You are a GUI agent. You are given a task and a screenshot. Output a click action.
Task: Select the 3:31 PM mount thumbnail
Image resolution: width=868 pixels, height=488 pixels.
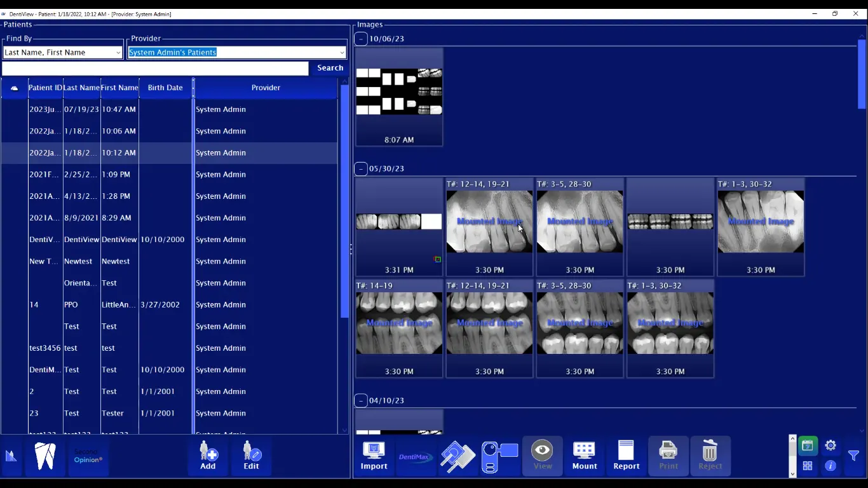399,227
